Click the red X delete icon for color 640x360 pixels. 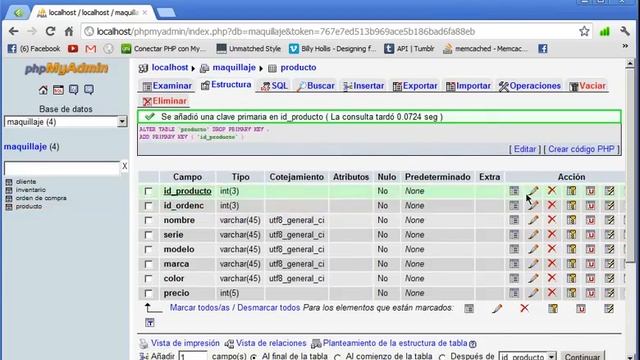tap(552, 278)
